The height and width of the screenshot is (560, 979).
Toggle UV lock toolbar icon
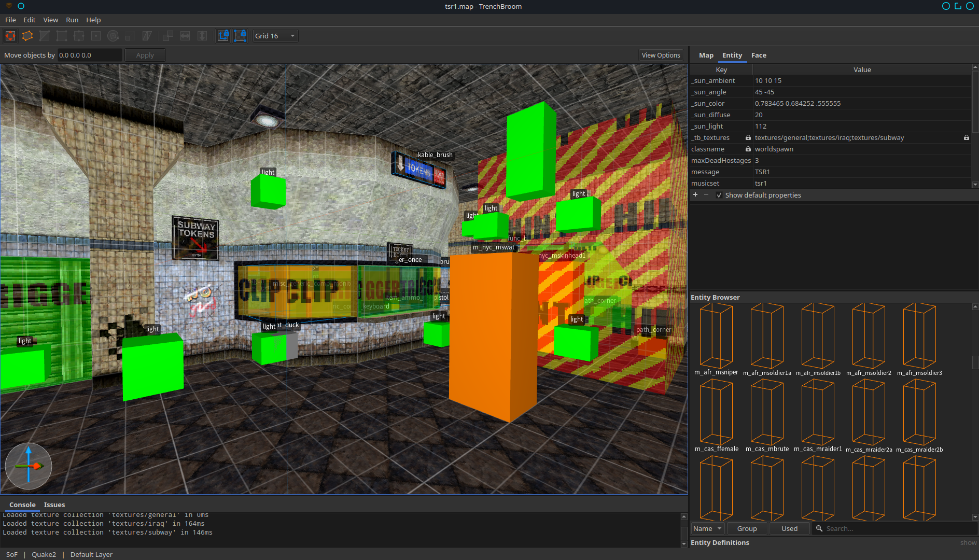point(240,36)
